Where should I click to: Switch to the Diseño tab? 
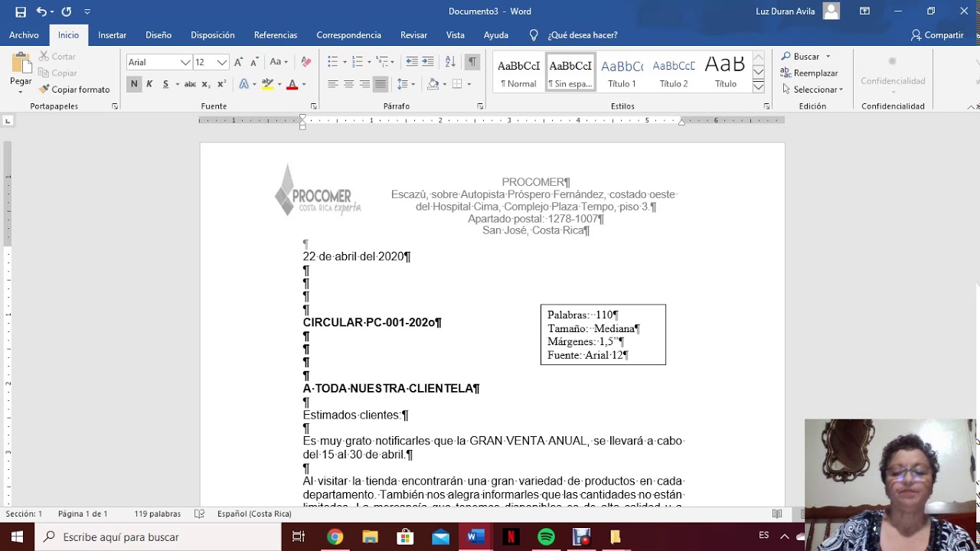pos(158,35)
